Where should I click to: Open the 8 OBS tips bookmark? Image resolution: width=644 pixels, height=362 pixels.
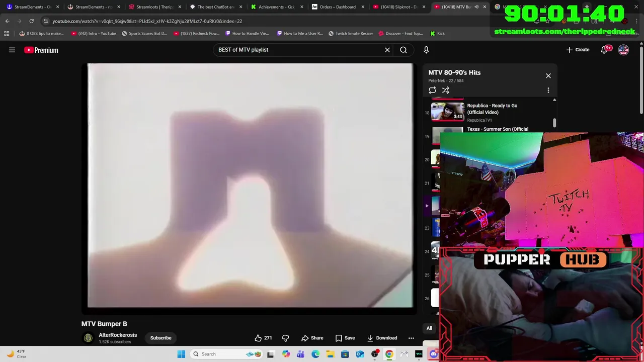tap(41, 33)
